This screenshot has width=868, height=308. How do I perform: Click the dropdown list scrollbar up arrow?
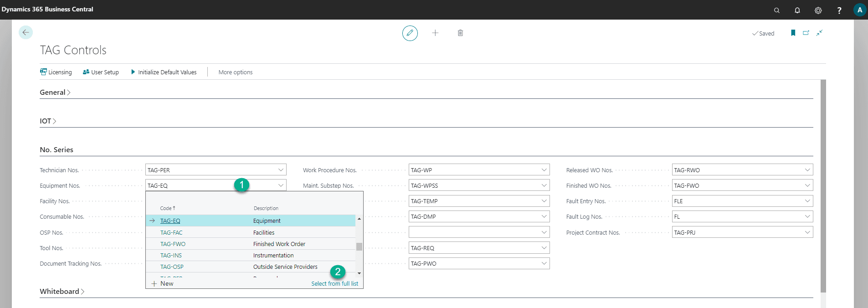point(359,219)
